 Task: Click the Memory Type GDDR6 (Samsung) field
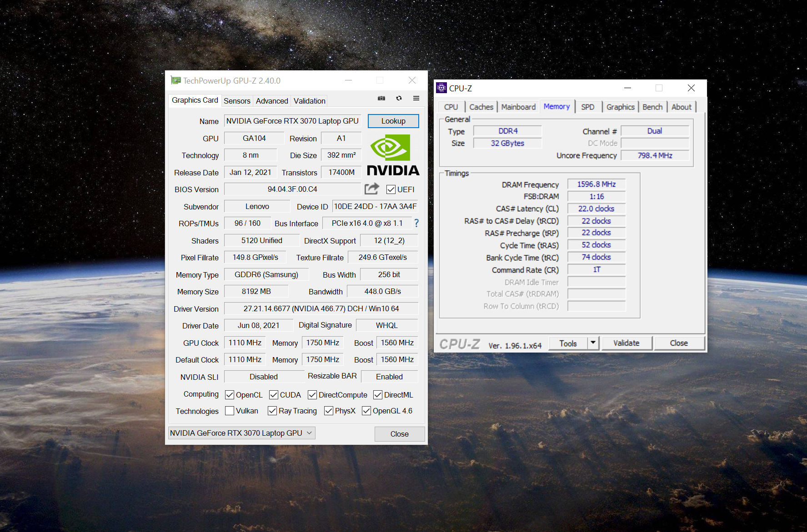point(266,274)
